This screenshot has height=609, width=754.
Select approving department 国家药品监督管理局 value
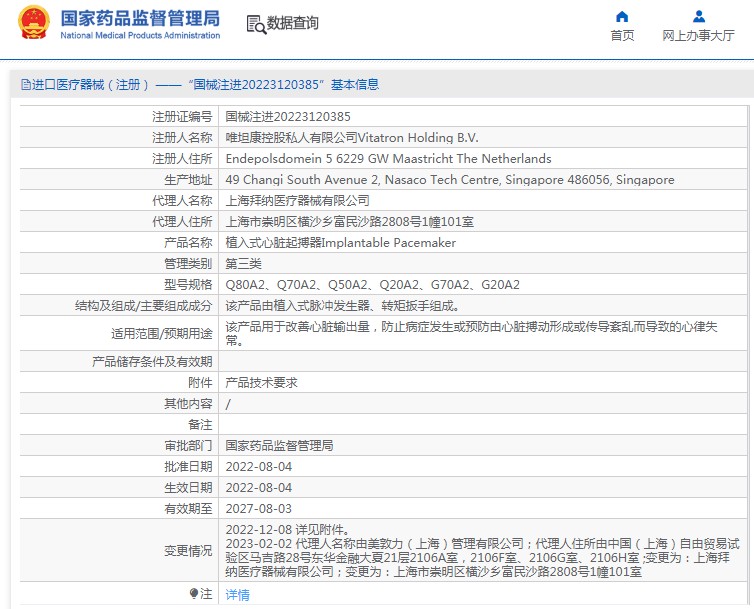tap(279, 446)
